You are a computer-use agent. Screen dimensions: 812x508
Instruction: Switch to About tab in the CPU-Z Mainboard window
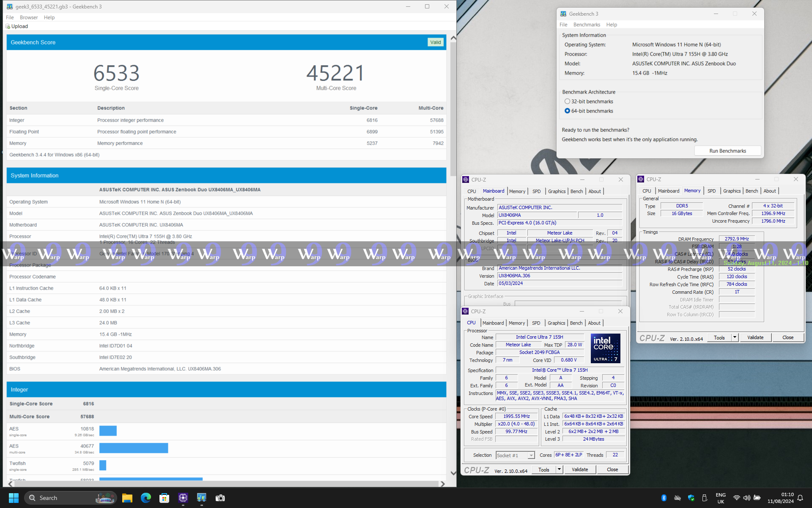[x=595, y=191]
